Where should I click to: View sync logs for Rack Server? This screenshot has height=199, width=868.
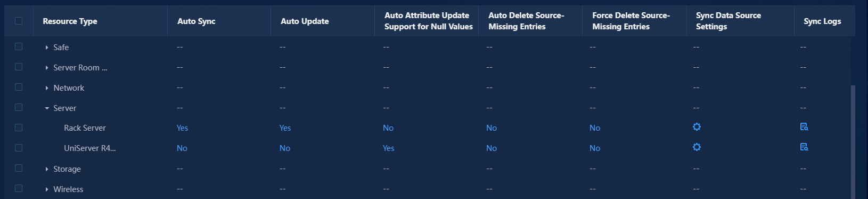(804, 127)
